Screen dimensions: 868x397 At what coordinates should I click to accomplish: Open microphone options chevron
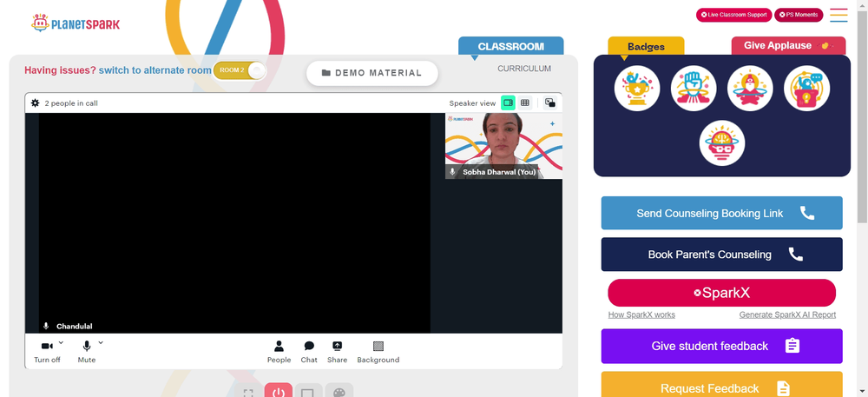coord(101,343)
